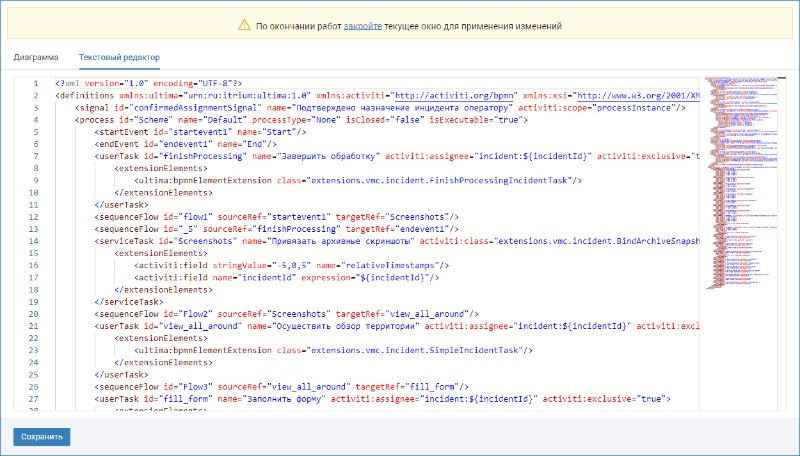Open the http://activiti.org/bpmn link
The image size is (800, 456).
point(456,95)
